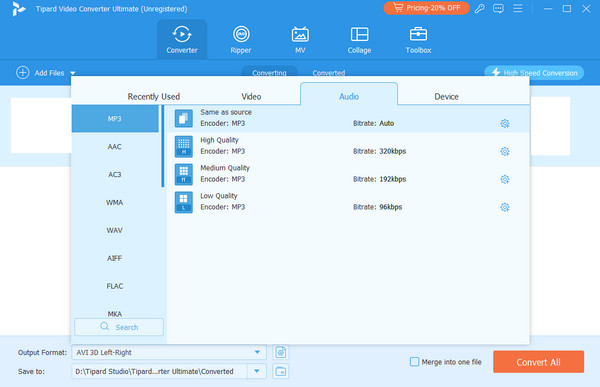600x387 pixels.
Task: Click the 'Bitrate: 320kbps' text
Action: point(379,151)
